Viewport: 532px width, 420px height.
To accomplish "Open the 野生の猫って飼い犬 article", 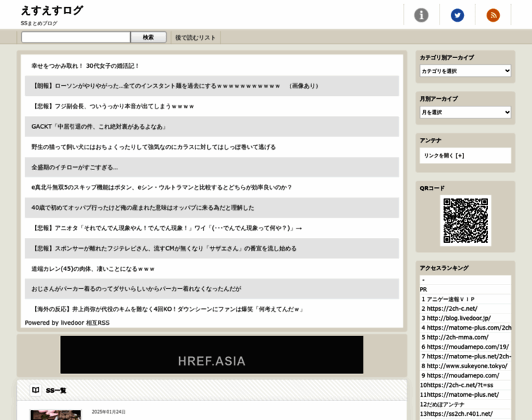I will (x=153, y=147).
